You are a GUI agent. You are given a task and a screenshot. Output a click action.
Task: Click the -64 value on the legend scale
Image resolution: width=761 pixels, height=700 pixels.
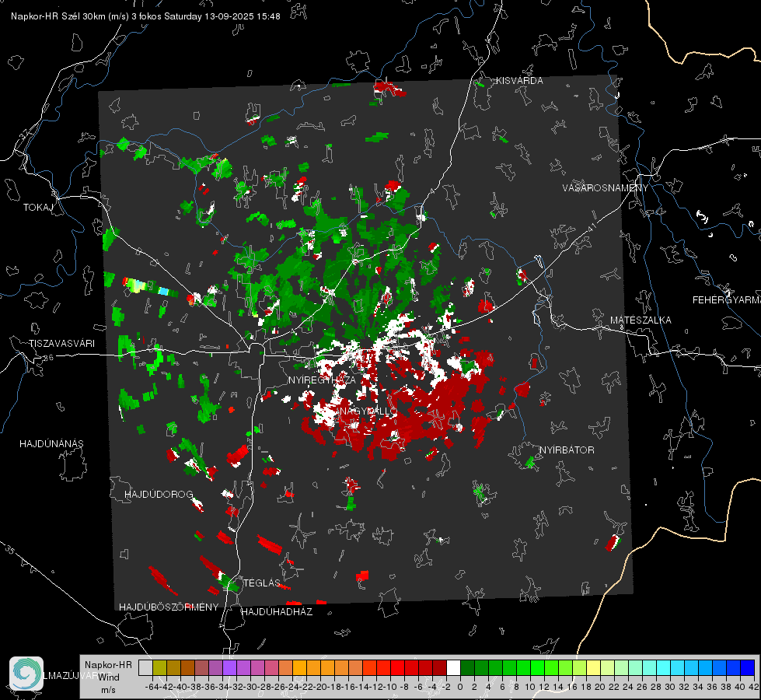coord(152,687)
